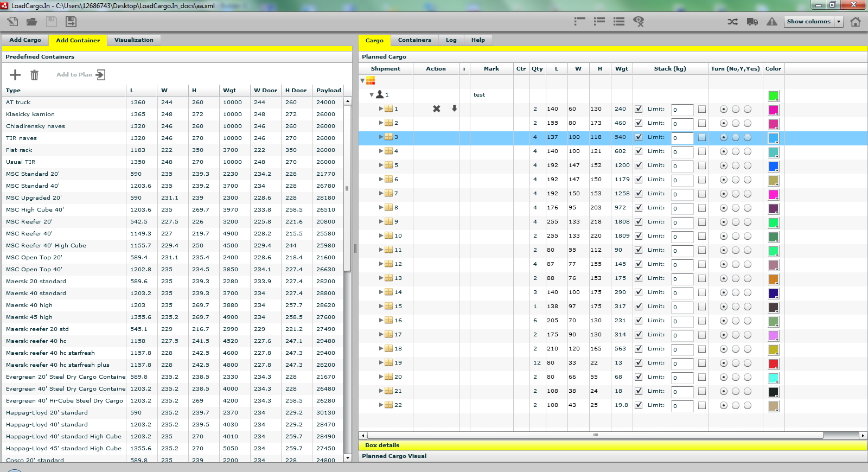Click the truck icon in toolbar

pos(752,22)
